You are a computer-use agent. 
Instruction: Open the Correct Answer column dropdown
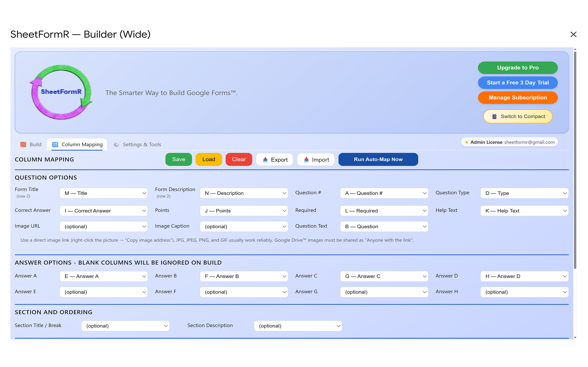pos(104,210)
